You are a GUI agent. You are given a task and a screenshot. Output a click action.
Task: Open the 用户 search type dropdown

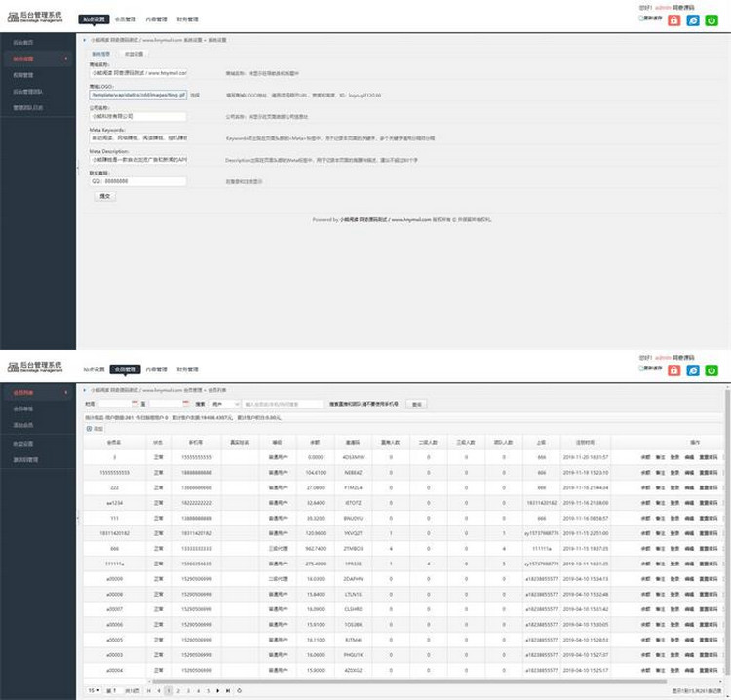coord(225,404)
